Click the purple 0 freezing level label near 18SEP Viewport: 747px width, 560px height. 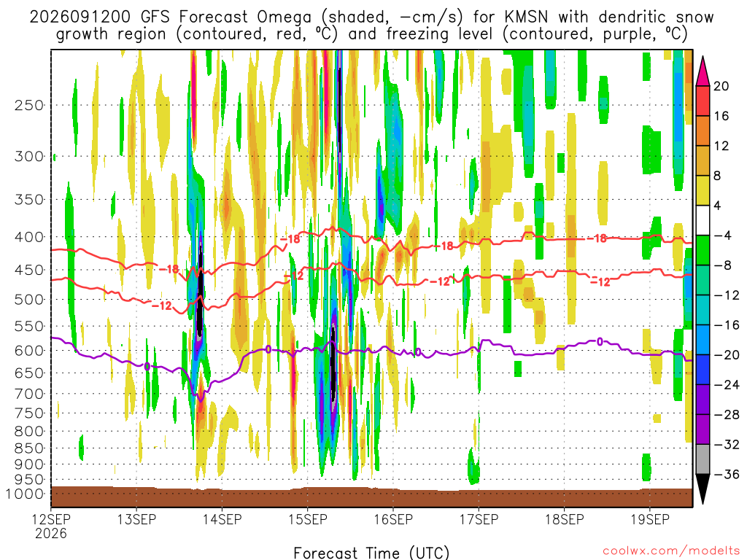click(x=600, y=341)
